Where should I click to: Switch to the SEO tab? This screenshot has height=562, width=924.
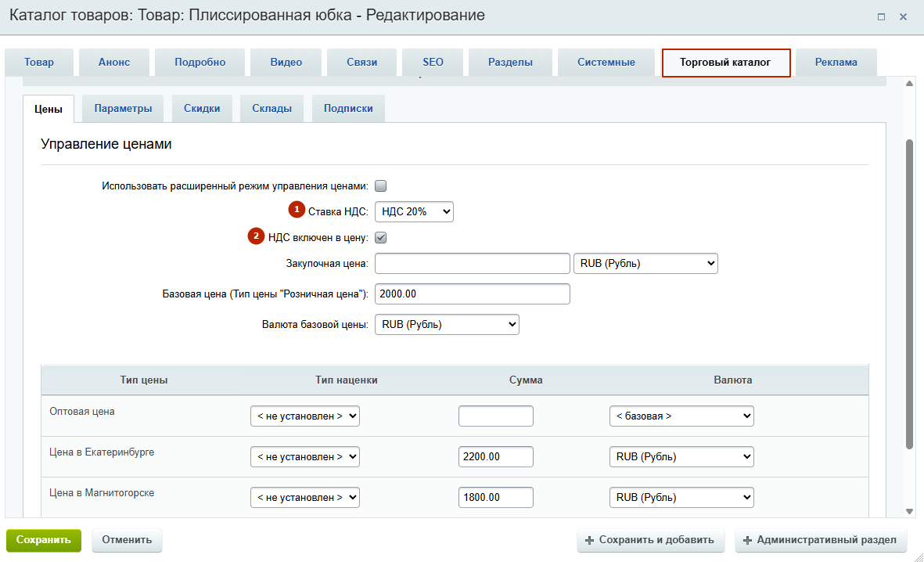pos(433,63)
